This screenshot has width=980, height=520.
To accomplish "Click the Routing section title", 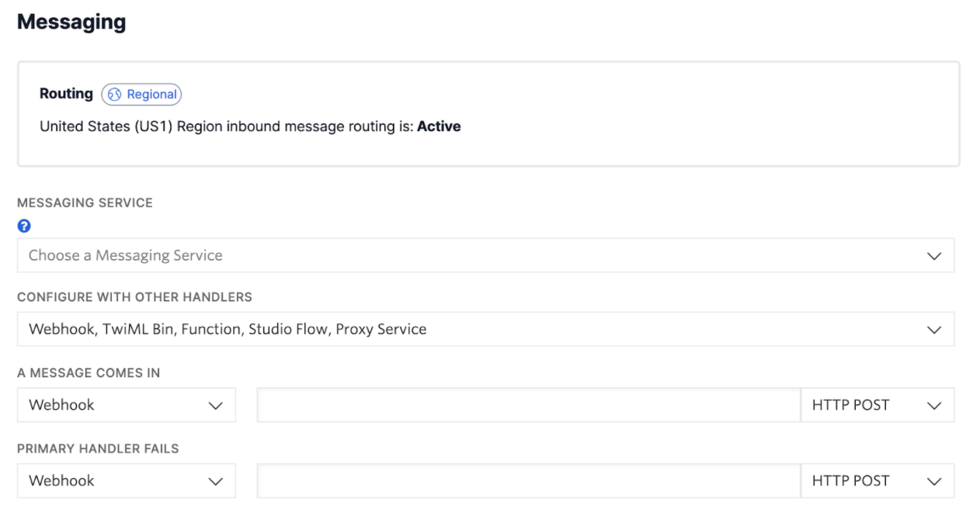I will (x=66, y=93).
